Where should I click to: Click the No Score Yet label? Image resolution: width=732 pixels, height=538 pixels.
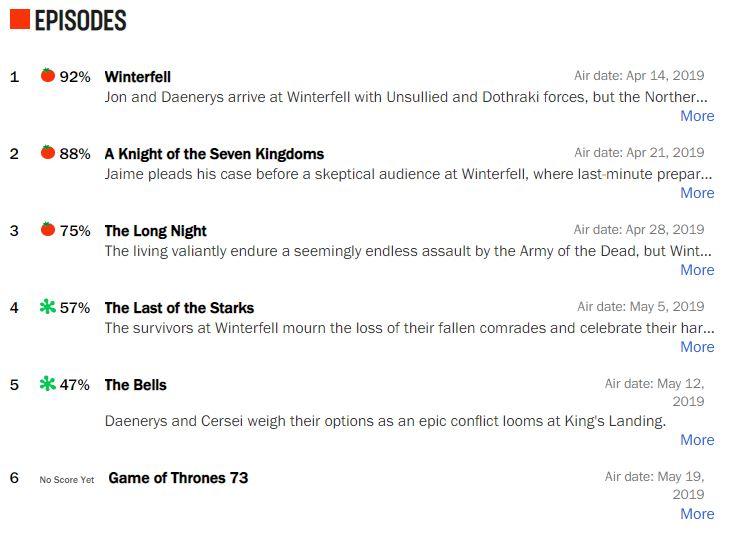tap(67, 480)
